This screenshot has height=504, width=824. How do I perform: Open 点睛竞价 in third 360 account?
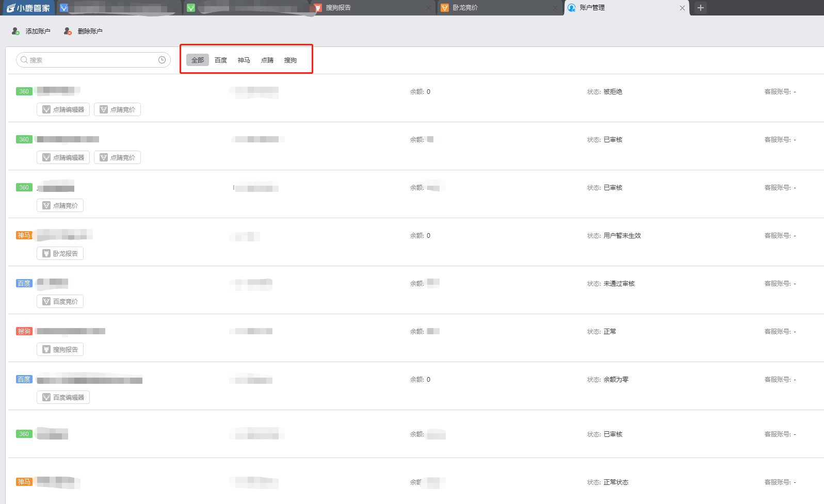click(60, 205)
